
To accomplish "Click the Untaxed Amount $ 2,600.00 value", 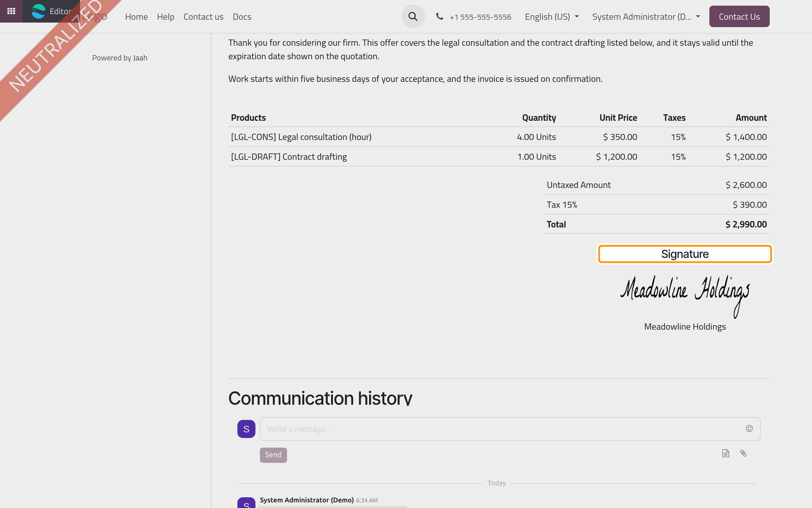I will point(746,185).
